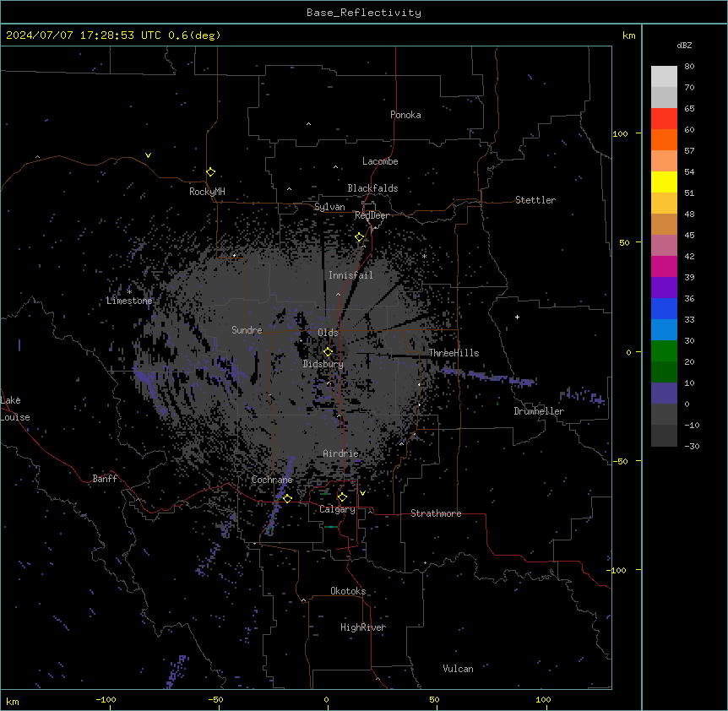The width and height of the screenshot is (728, 711).
Task: Click the yellow marker south of RedDeer
Action: click(x=360, y=237)
